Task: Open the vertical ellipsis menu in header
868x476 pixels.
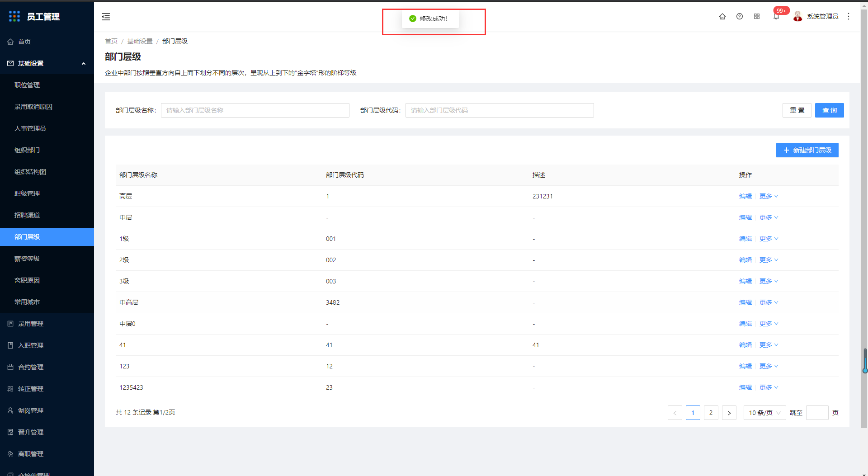Action: [849, 16]
